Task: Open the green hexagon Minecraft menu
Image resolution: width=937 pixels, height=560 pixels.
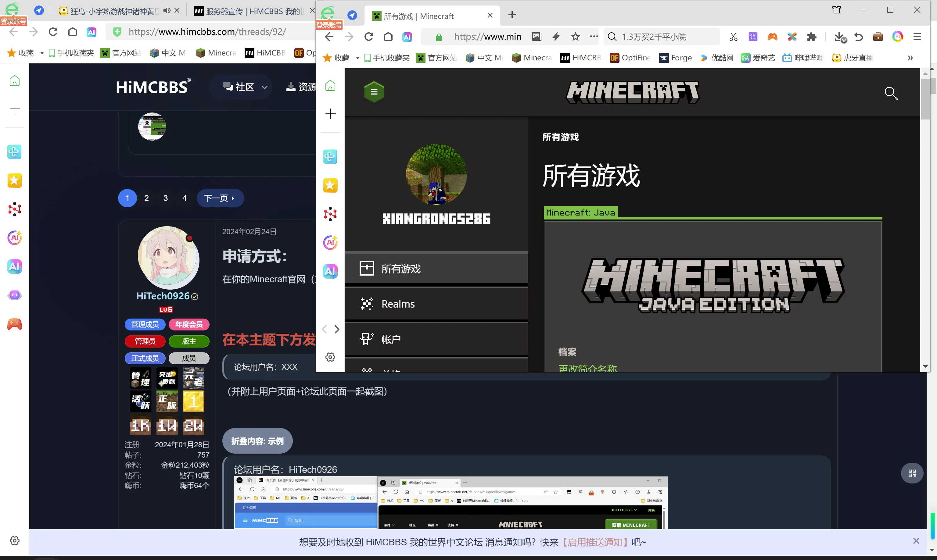Action: click(x=374, y=92)
